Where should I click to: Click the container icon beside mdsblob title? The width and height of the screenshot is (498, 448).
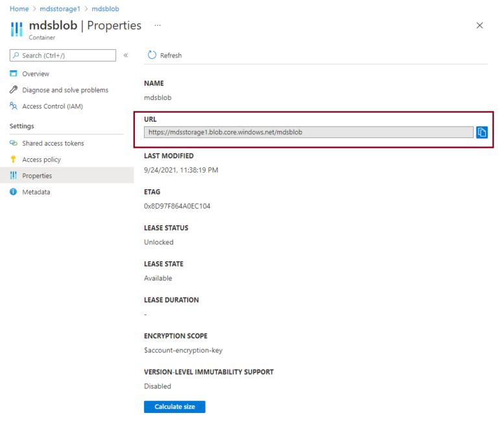coord(17,30)
